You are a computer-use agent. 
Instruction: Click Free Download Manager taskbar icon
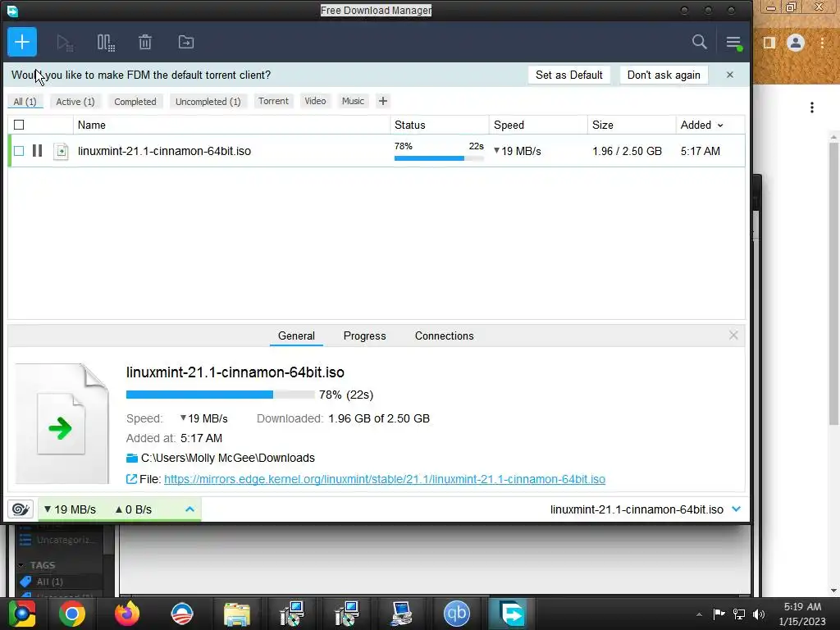click(x=510, y=614)
